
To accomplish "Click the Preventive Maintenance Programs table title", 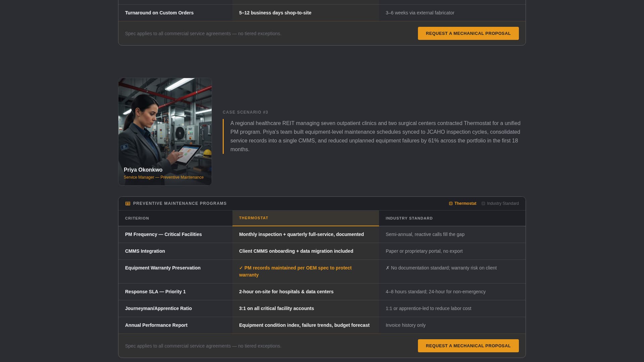I will click(x=180, y=203).
